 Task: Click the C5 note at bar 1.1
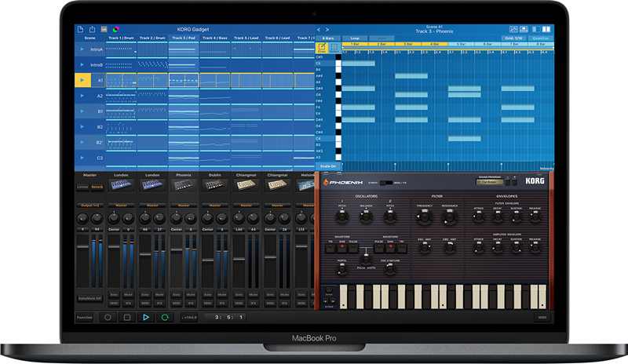coord(359,64)
